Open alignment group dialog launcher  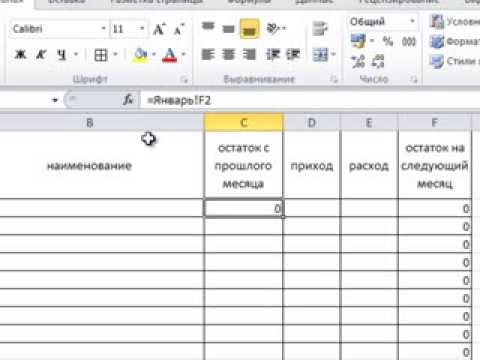[x=334, y=79]
